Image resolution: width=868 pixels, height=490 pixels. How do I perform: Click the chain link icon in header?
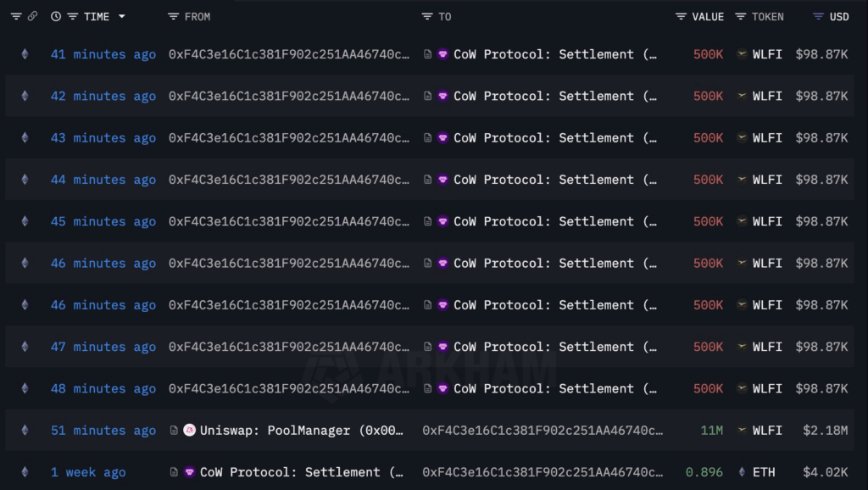point(32,16)
